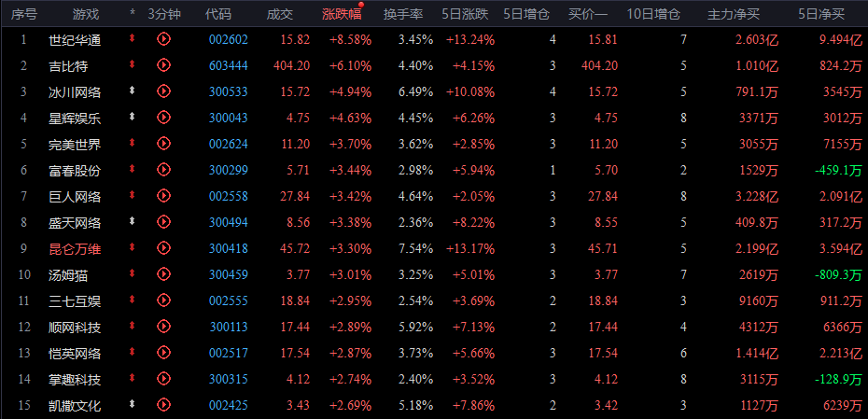Screen dimensions: 868x419
Task: Open 3-minute chart icon for 完美世界
Action: 163,144
